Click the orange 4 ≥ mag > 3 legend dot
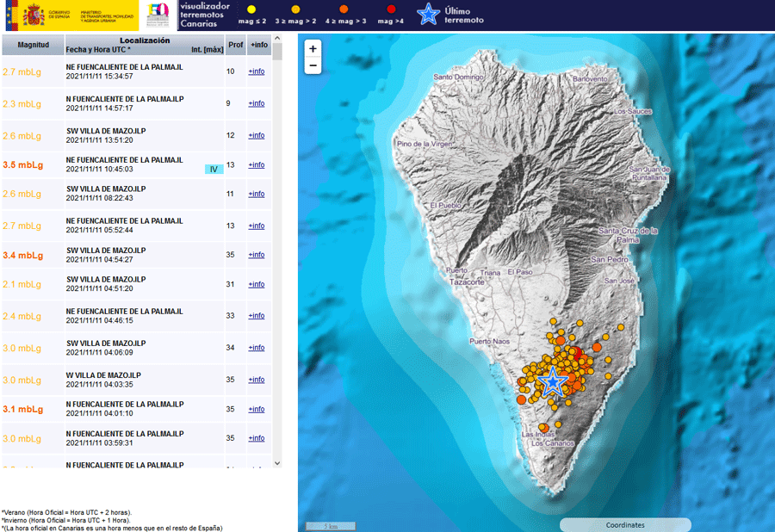Image resolution: width=775 pixels, height=532 pixels. click(x=344, y=9)
